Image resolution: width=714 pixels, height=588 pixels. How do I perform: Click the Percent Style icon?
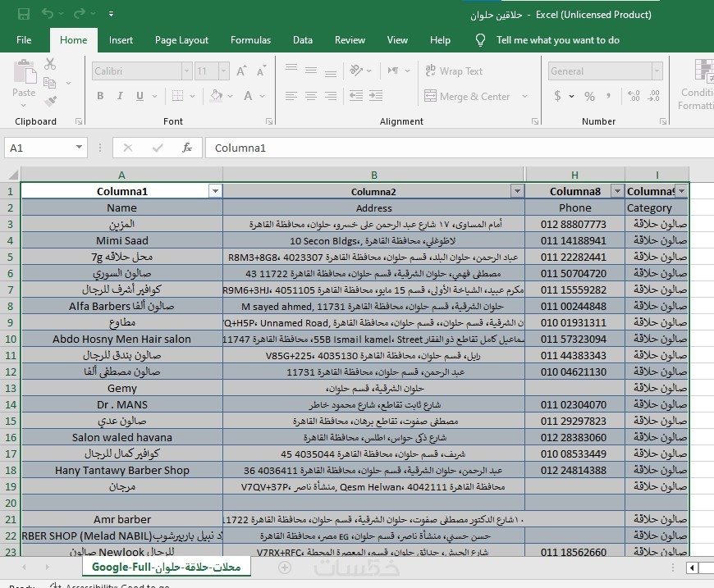point(590,96)
